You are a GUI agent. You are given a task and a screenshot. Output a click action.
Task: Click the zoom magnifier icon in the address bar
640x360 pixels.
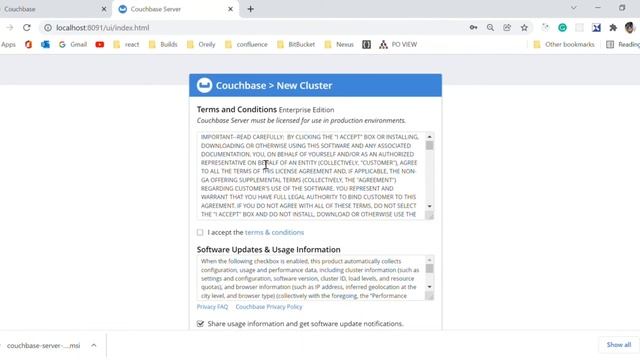[490, 28]
